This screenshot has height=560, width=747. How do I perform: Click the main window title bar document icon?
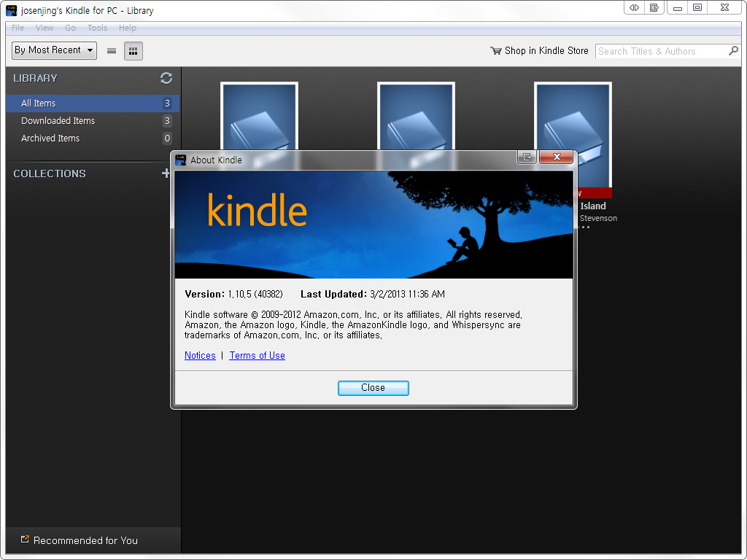click(x=654, y=7)
